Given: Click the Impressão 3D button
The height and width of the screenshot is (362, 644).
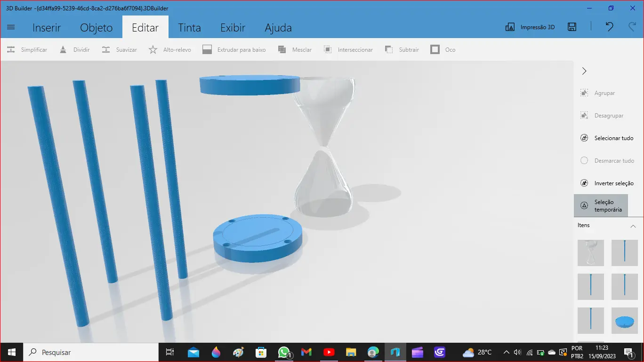Looking at the screenshot, I should pos(530,27).
